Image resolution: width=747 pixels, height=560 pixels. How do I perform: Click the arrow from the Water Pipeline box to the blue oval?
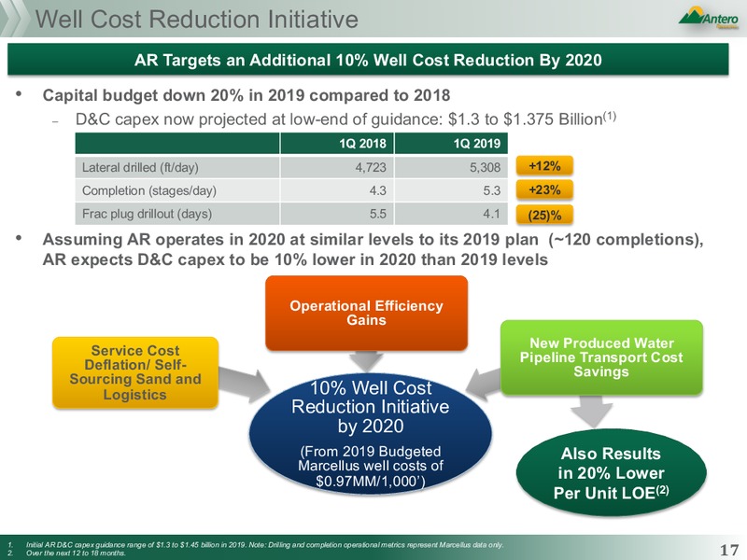[483, 384]
